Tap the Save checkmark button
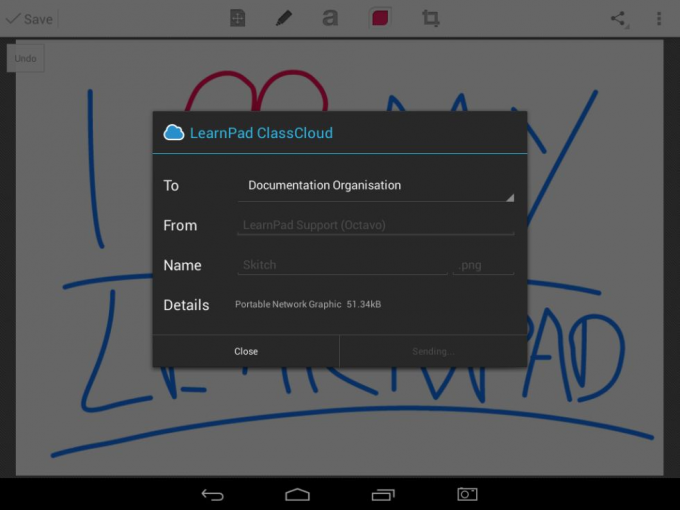Viewport: 680px width, 510px height. tap(29, 19)
